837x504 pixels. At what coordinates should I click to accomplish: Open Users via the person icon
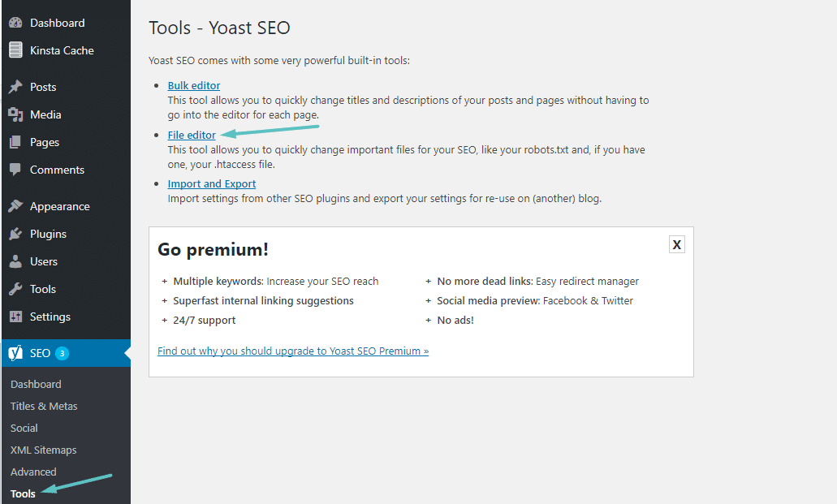click(17, 261)
